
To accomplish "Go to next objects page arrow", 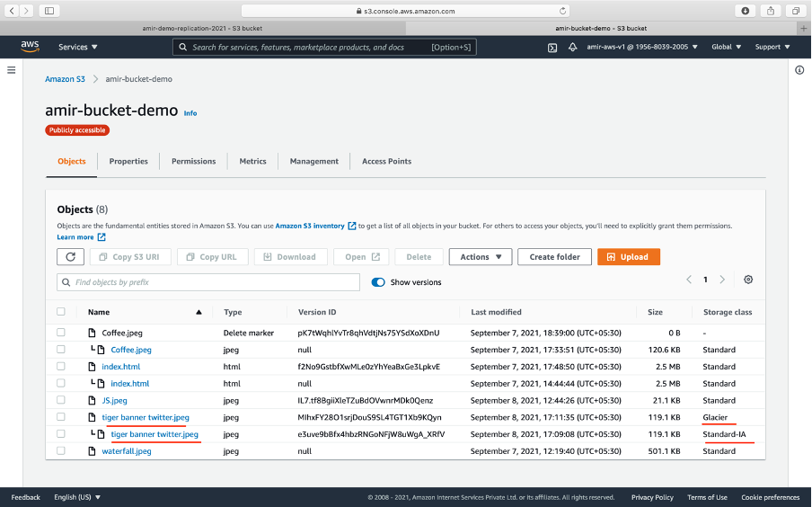I will [x=722, y=280].
